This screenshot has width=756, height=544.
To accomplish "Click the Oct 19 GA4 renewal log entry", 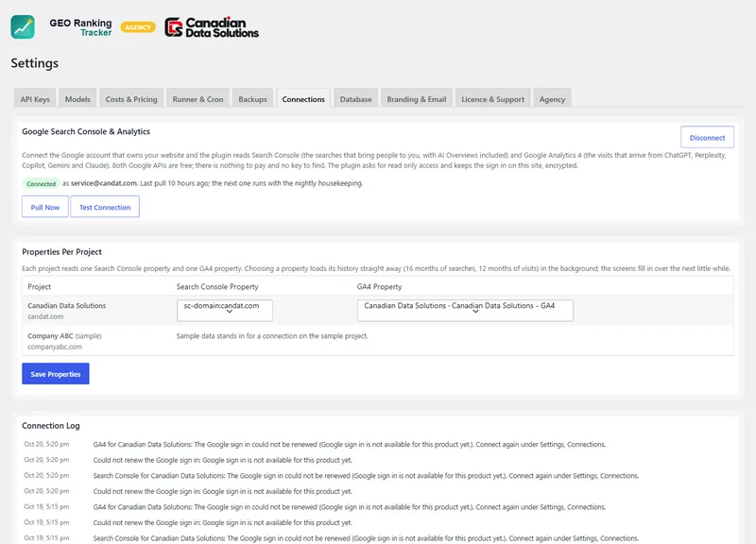I will click(349, 507).
